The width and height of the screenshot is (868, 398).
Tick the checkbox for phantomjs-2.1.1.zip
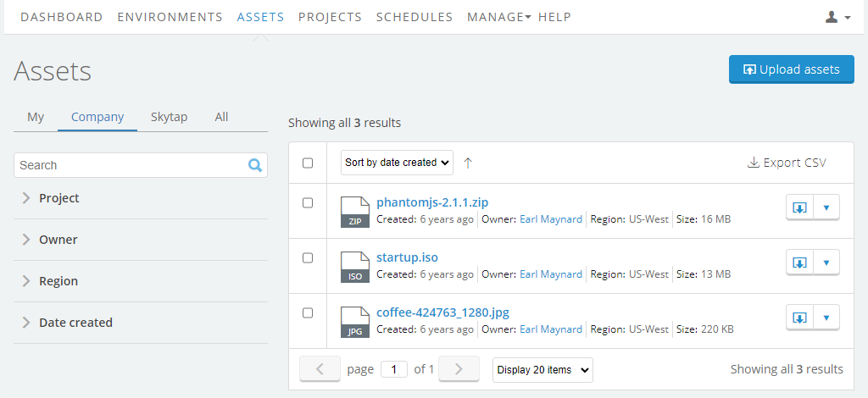coord(308,203)
